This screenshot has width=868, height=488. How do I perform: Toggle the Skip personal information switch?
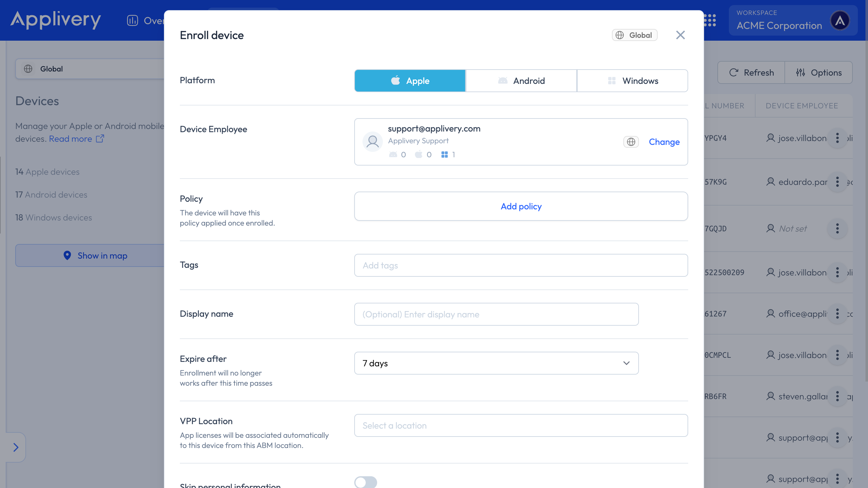365,482
